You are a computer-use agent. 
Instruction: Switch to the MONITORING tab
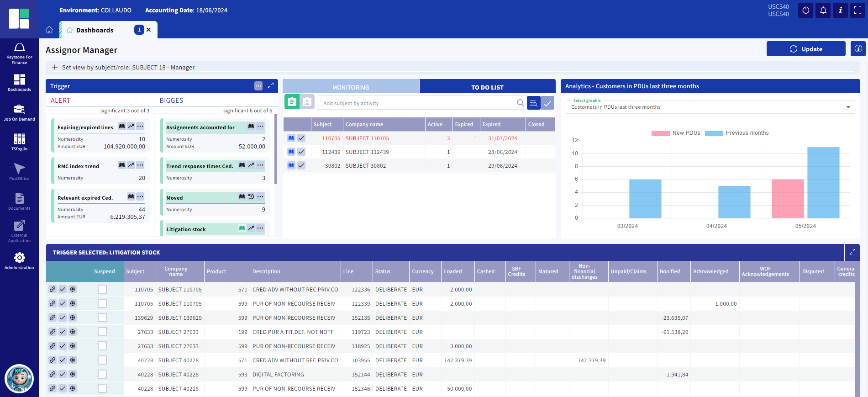pos(351,87)
